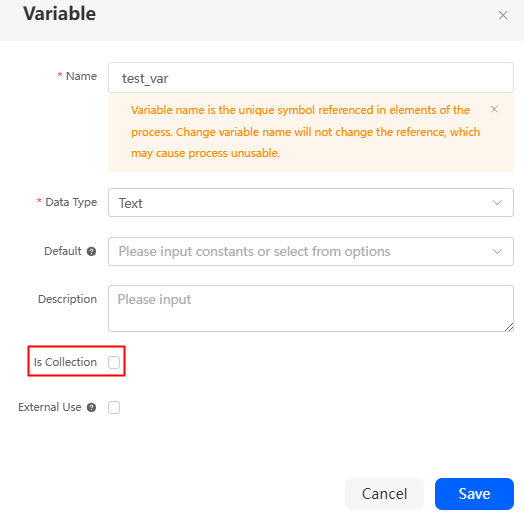This screenshot has width=524, height=512.
Task: Click the Data Type field label
Action: click(71, 202)
